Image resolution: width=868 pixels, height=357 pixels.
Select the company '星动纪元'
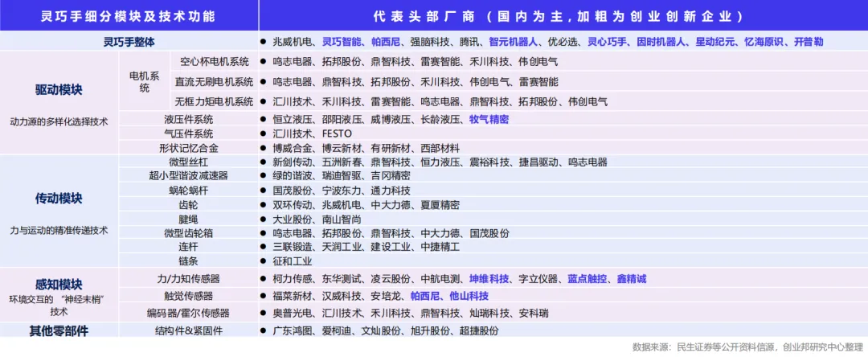[715, 41]
